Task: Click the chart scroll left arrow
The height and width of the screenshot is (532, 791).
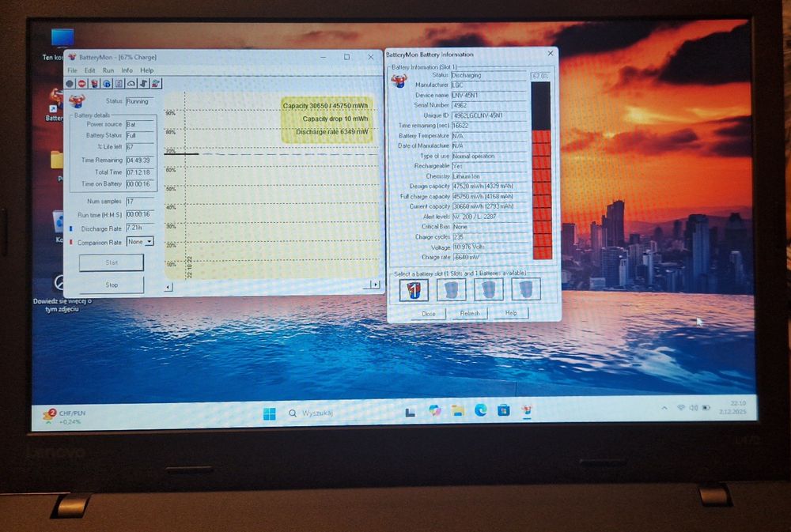Action: [168, 287]
